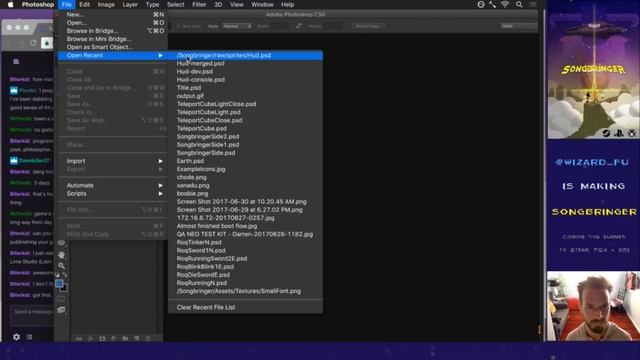The width and height of the screenshot is (640, 360).
Task: Open Spotlight search in the menu bar
Action: click(x=519, y=4)
